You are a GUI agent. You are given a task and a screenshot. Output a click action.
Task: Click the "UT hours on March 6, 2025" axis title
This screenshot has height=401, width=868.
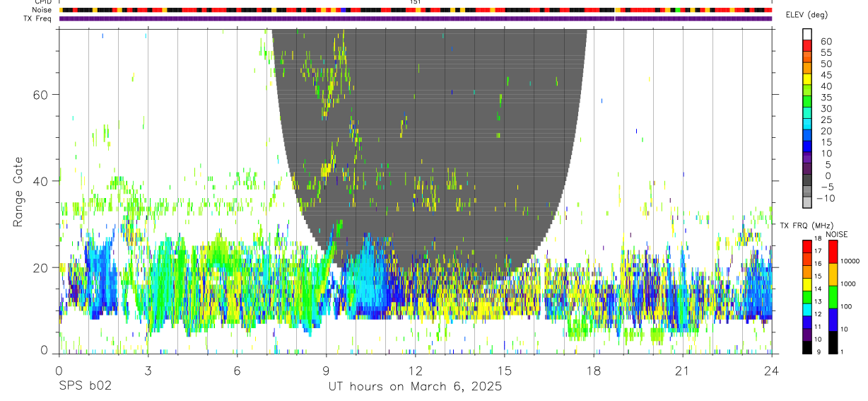coord(415,387)
